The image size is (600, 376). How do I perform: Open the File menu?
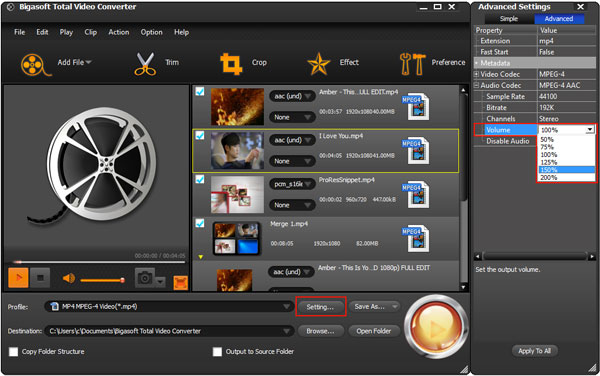20,32
